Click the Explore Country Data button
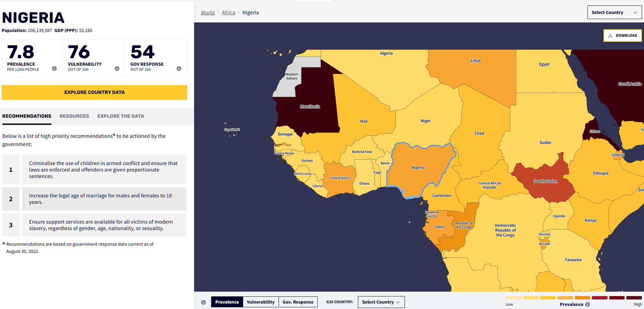Viewport: 644px width, 309px height. pos(94,92)
